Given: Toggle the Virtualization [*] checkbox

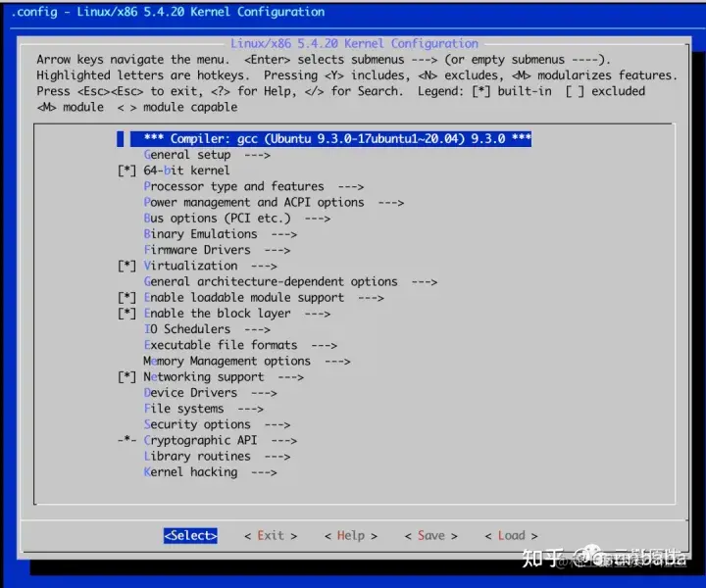Looking at the screenshot, I should 126,266.
